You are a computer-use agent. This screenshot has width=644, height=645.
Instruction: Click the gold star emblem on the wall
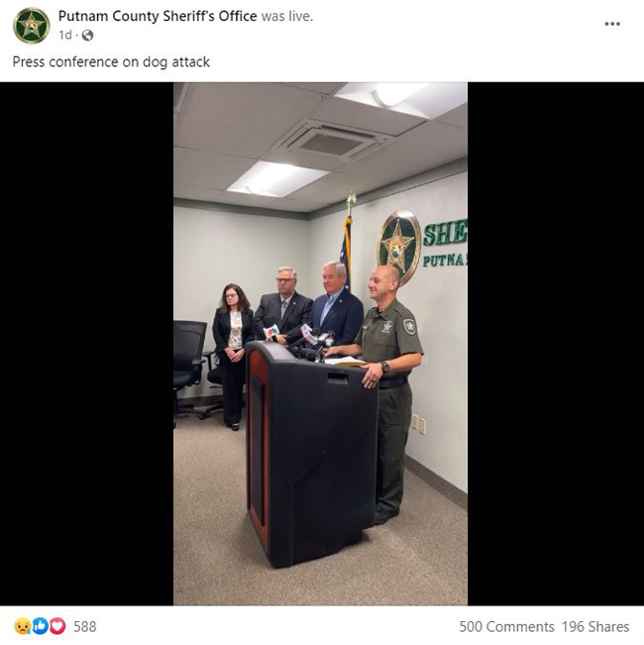point(399,245)
